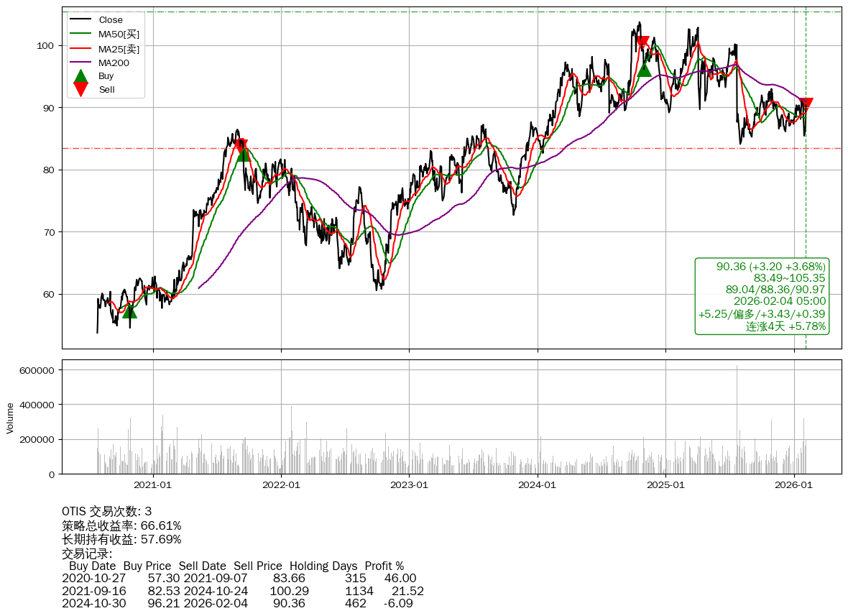
Task: Click the red Sell triangle at the 2024 peak
Action: (642, 42)
